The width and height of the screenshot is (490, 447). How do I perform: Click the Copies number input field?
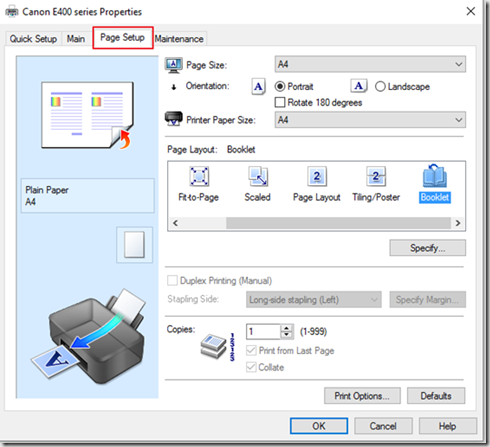[x=263, y=332]
